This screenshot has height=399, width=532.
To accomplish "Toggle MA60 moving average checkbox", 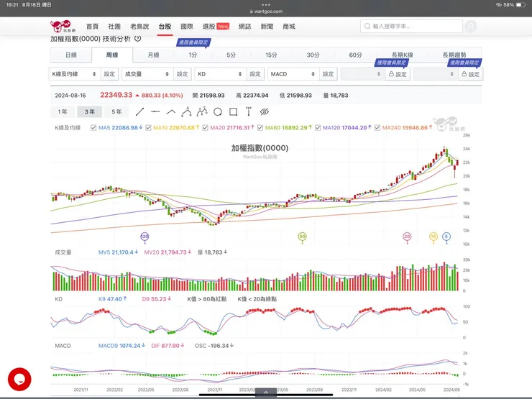I will pyautogui.click(x=260, y=127).
